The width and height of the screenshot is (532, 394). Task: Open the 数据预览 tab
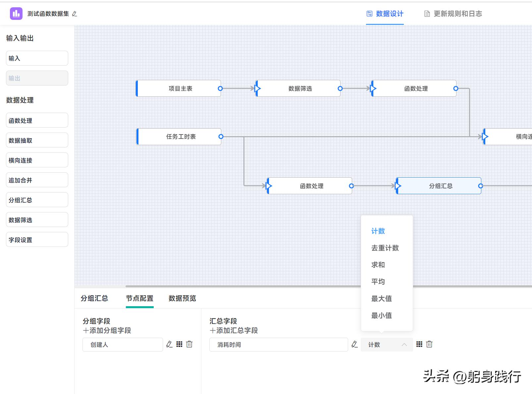tap(182, 298)
